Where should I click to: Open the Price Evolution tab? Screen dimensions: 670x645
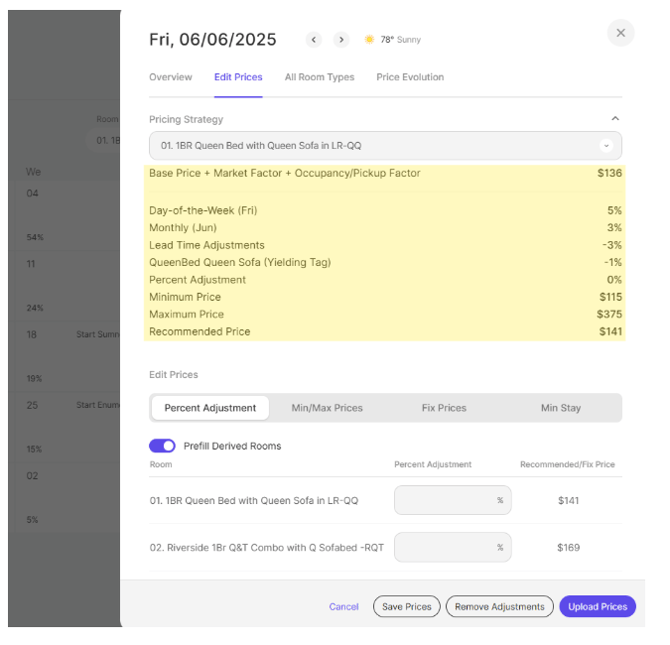pos(410,77)
